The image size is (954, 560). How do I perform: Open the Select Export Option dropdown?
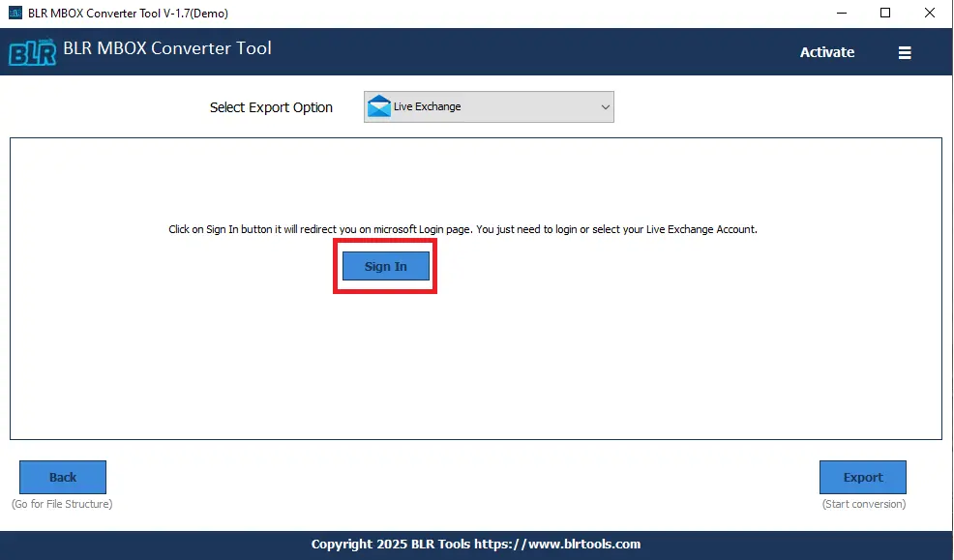(489, 106)
